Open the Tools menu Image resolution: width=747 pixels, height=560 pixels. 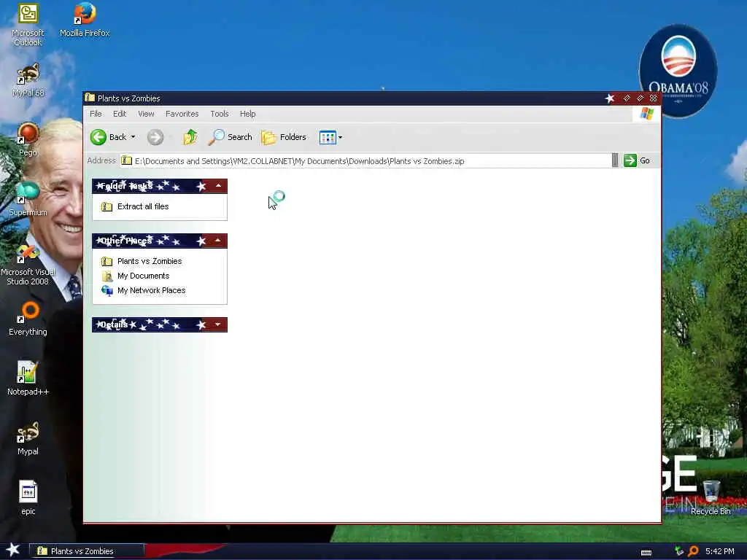pos(219,114)
